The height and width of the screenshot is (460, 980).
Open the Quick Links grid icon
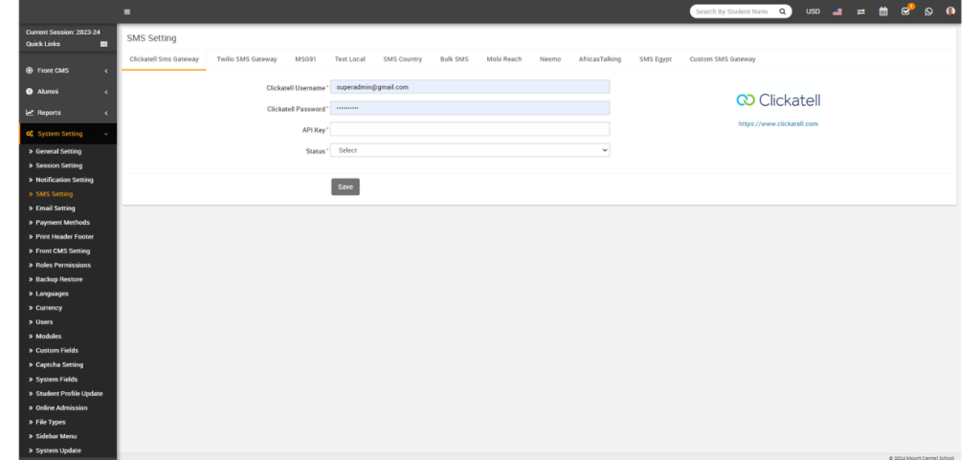pos(103,44)
